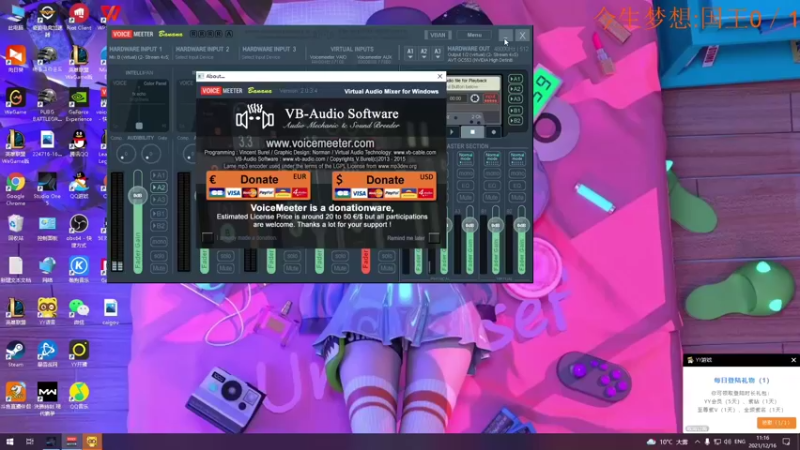Open OBS Studio desktop shortcut

(79, 231)
